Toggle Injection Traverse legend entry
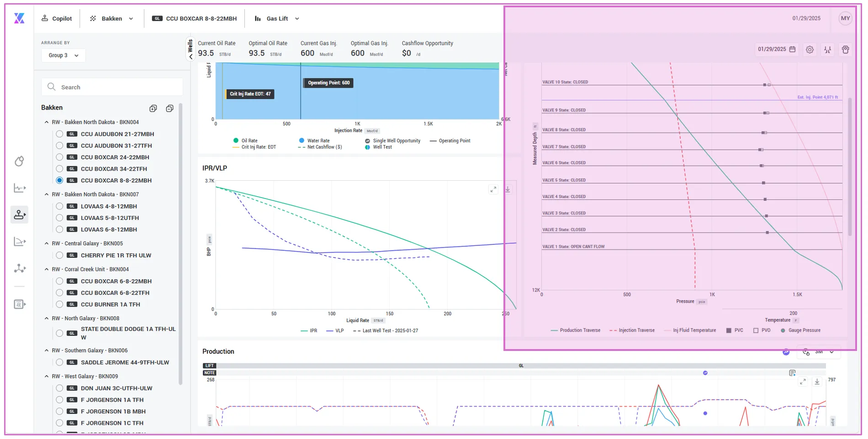 [x=632, y=330]
